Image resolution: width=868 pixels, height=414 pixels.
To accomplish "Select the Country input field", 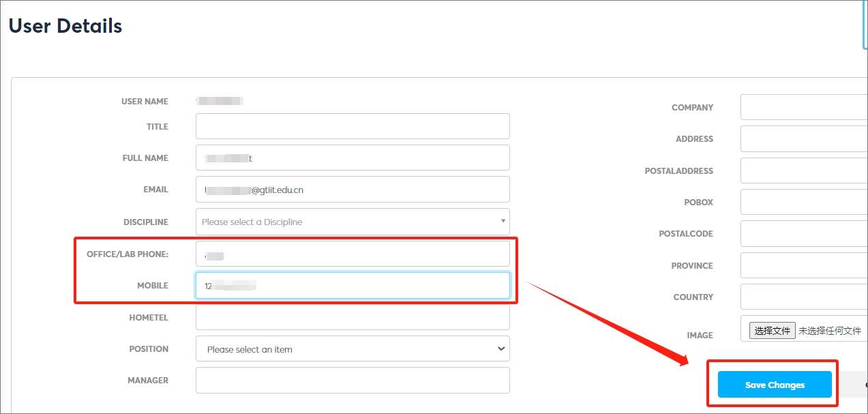I will [x=804, y=297].
